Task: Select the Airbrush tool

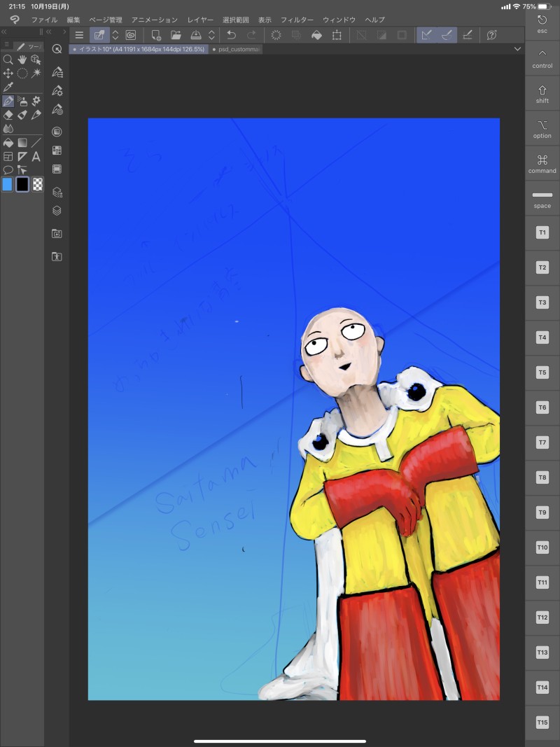Action: coord(22,101)
